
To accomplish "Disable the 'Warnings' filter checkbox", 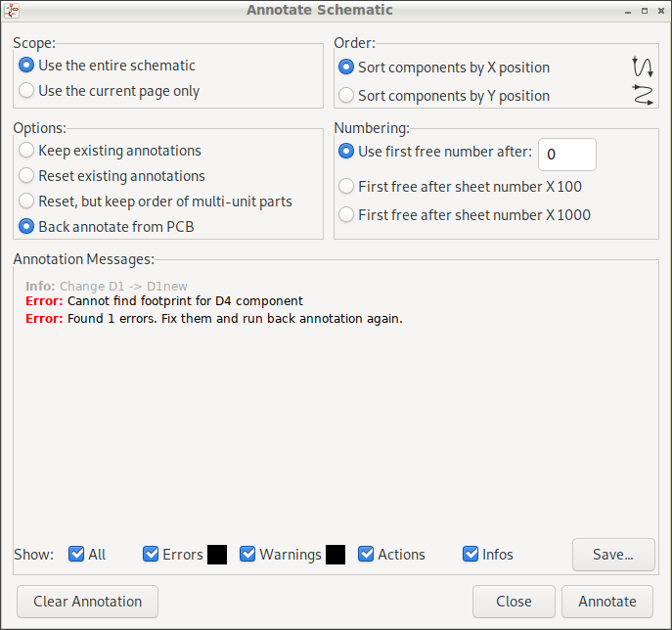I will (x=247, y=554).
